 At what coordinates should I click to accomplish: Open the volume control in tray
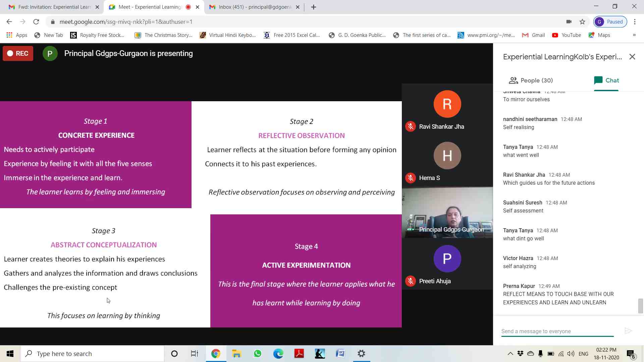(x=571, y=354)
